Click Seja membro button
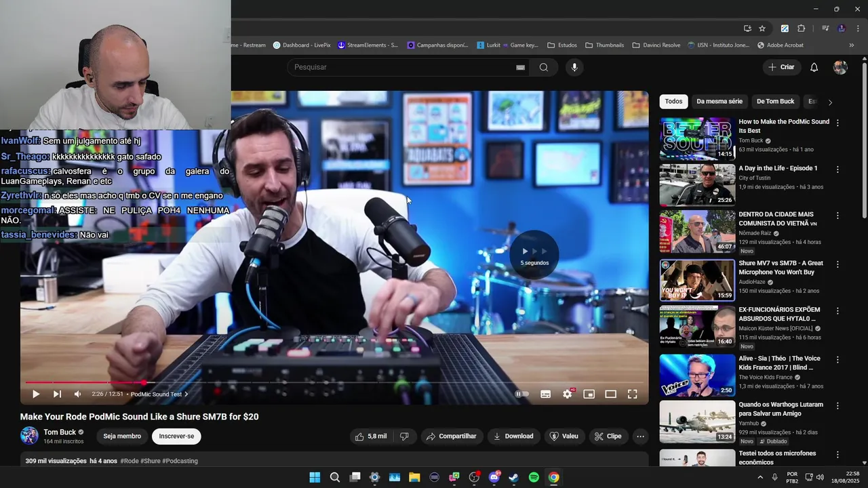The height and width of the screenshot is (488, 868). coord(122,436)
